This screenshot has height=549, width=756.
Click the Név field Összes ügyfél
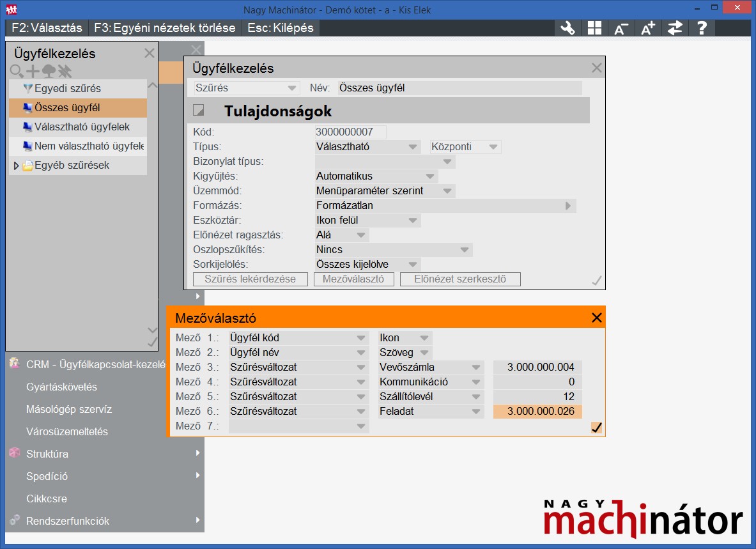459,88
